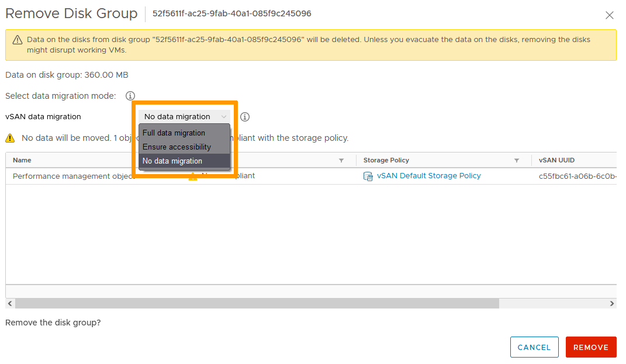This screenshot has height=364, width=626.
Task: Select the "No data migration" option
Action: pos(171,161)
